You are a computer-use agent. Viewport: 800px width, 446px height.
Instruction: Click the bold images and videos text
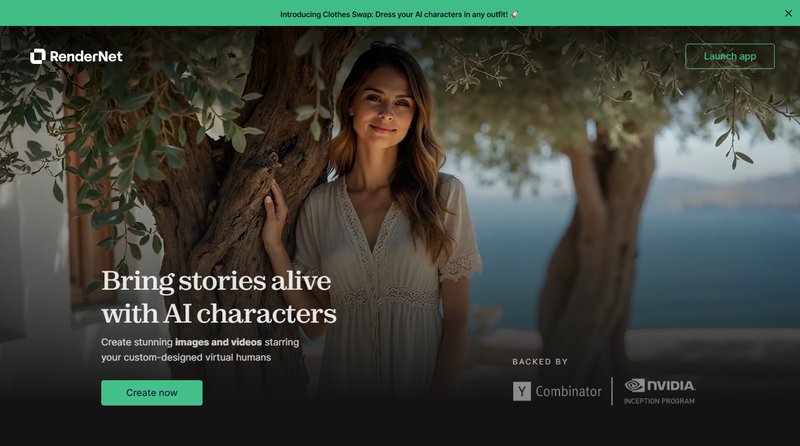coord(218,342)
